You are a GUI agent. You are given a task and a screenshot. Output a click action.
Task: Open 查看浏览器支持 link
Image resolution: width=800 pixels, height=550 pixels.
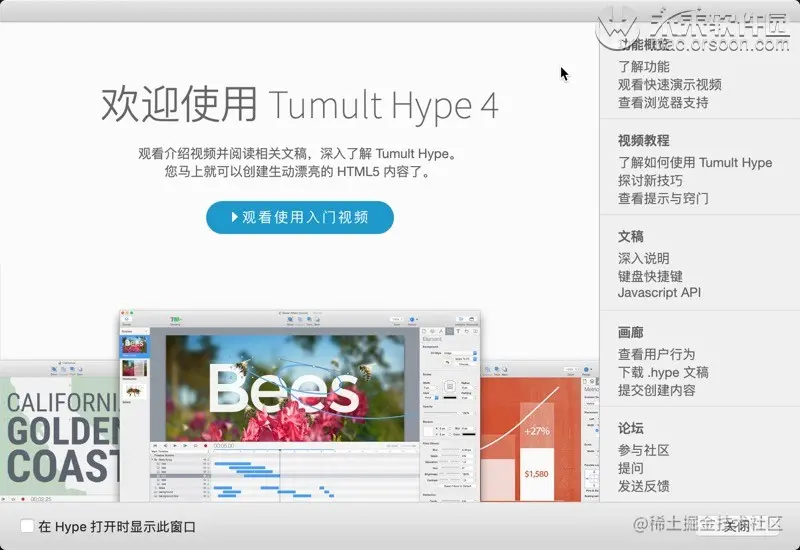click(x=663, y=103)
